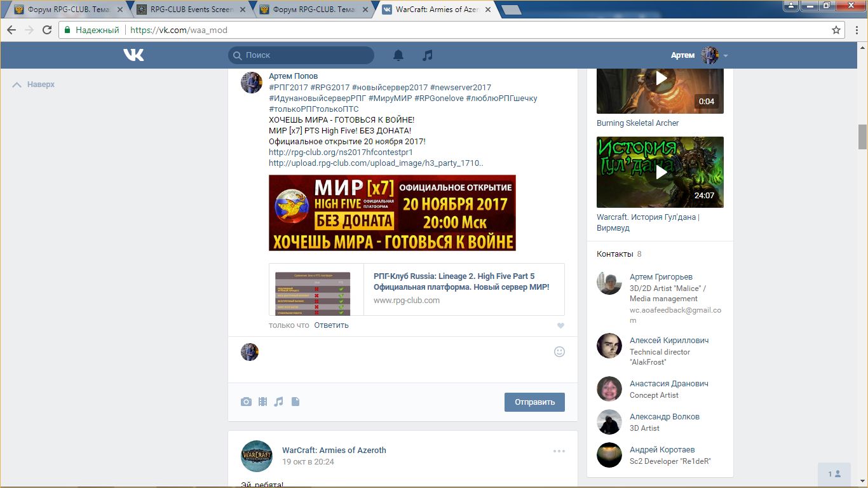Open the Burning Skeletal Archer video title
868x488 pixels.
638,123
